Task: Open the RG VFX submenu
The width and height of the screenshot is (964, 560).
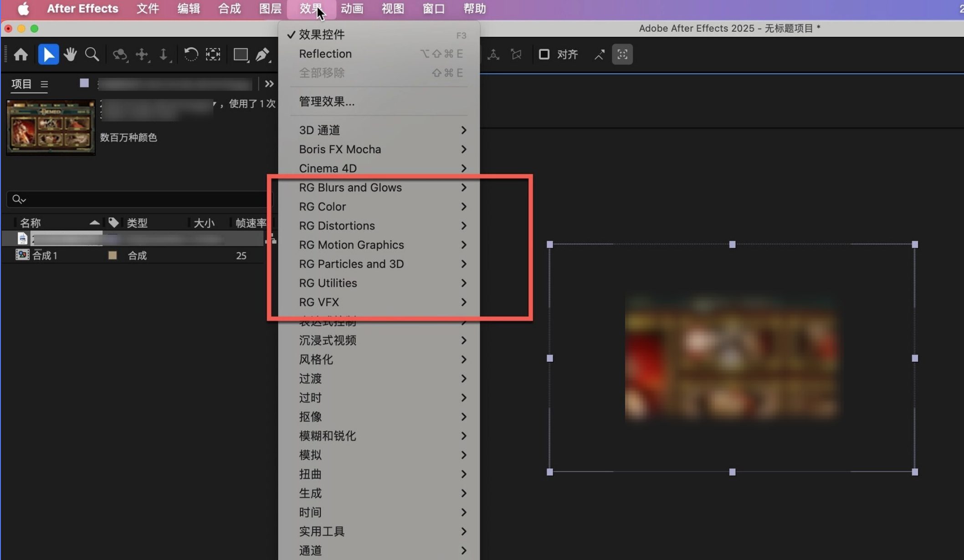Action: (379, 302)
